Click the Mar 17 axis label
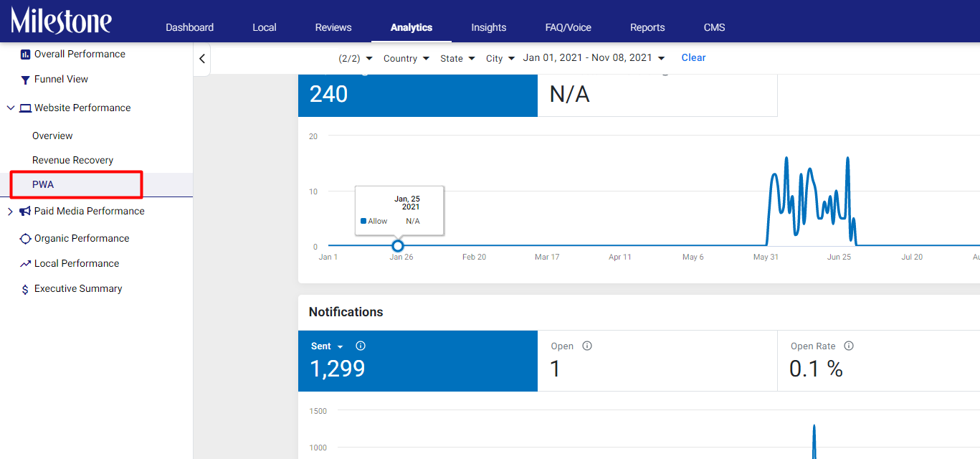The image size is (980, 459). [x=547, y=257]
